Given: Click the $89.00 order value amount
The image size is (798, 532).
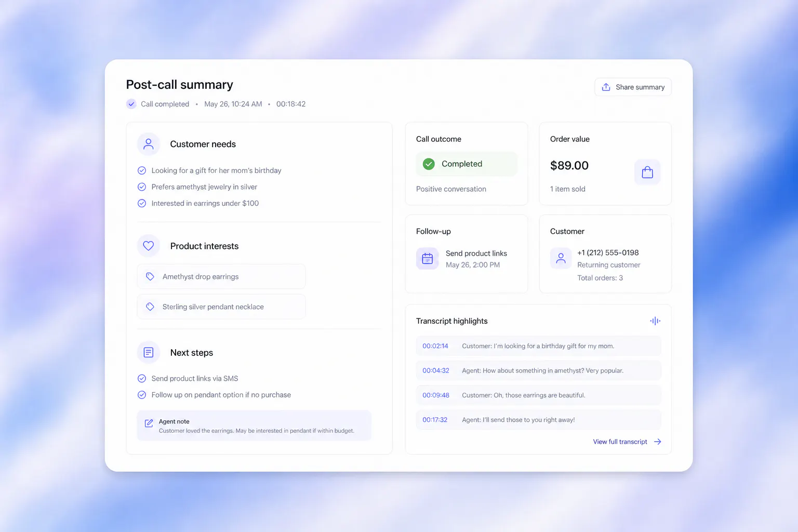Looking at the screenshot, I should click(x=569, y=166).
